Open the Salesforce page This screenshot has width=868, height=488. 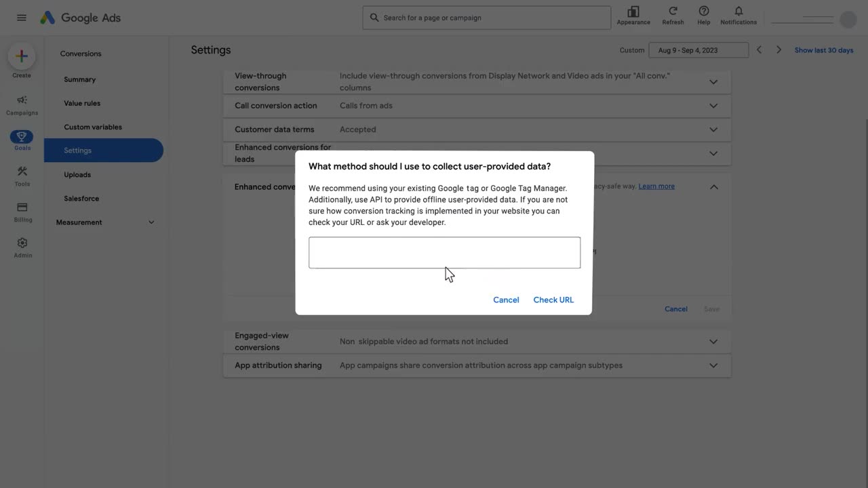click(81, 199)
